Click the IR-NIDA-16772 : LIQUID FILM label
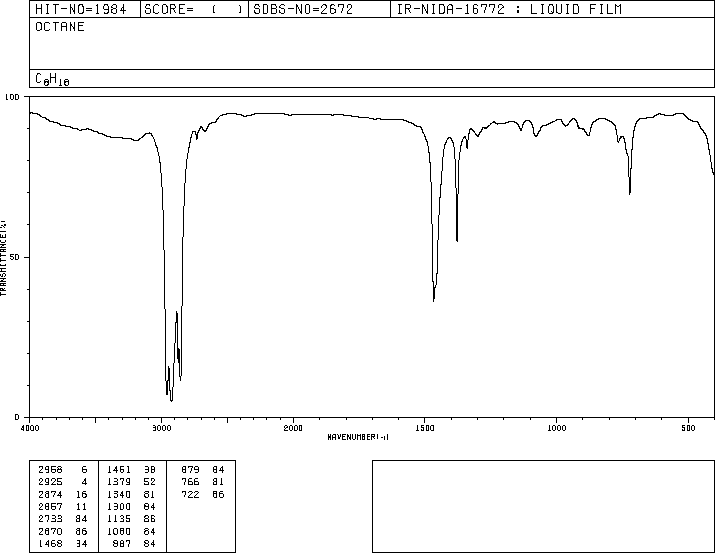The height and width of the screenshot is (553, 715). pyautogui.click(x=509, y=9)
